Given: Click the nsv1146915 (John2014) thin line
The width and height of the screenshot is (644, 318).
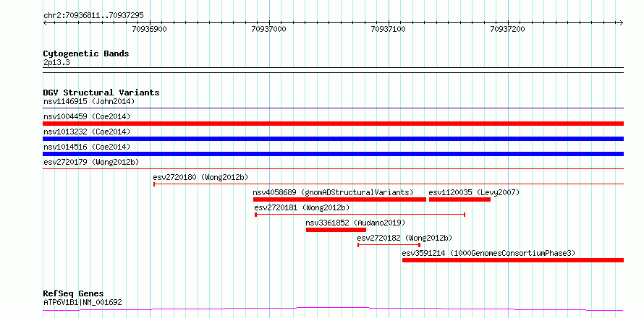Looking at the screenshot, I should coord(333,108).
